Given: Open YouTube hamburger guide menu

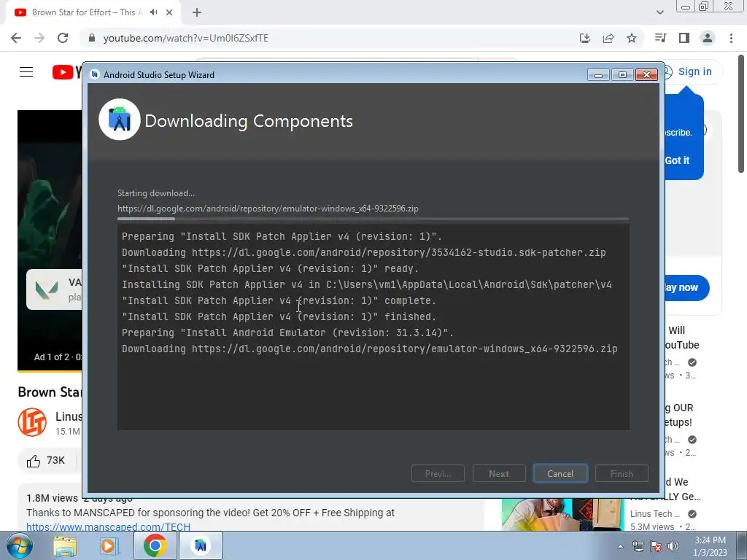Looking at the screenshot, I should (26, 72).
